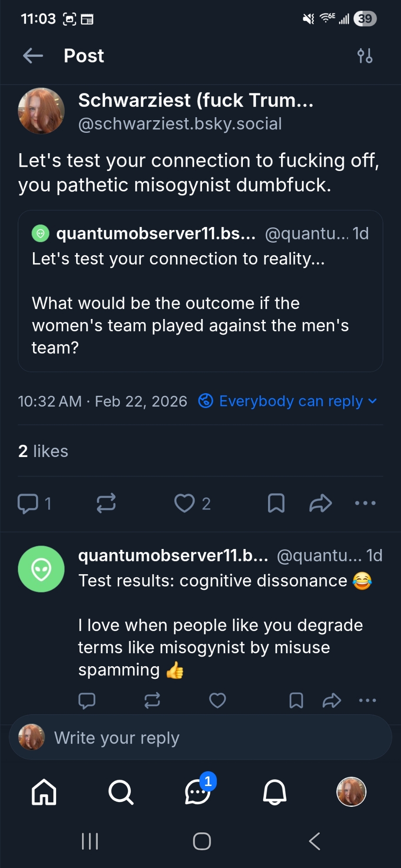View the 2 likes list

43,451
